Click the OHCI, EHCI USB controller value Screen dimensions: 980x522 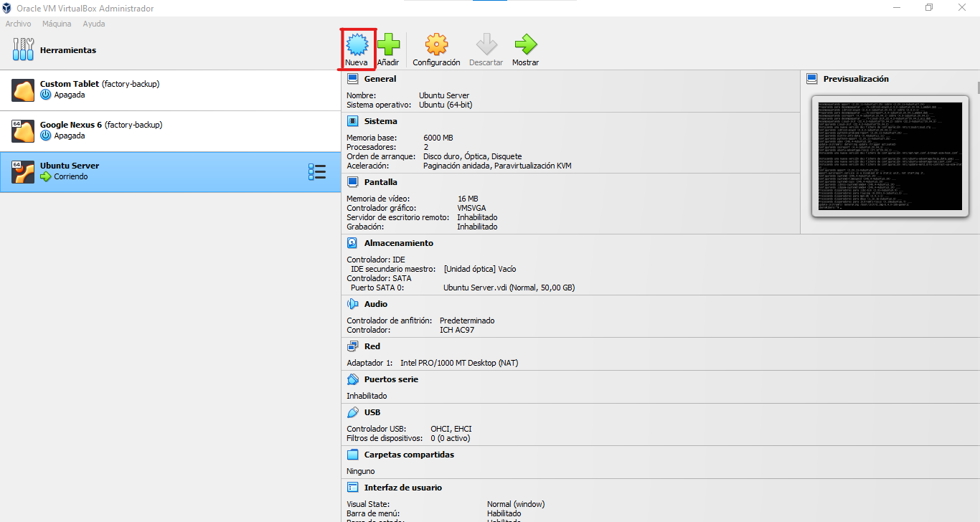(x=451, y=429)
